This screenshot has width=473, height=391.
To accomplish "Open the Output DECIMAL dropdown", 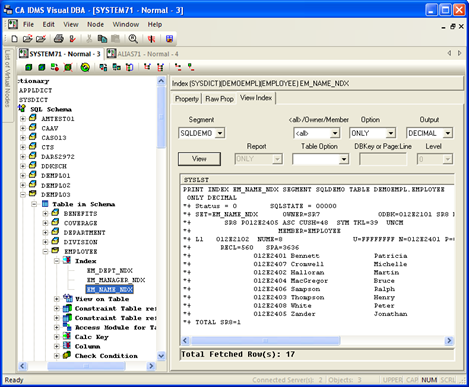I will (448, 133).
